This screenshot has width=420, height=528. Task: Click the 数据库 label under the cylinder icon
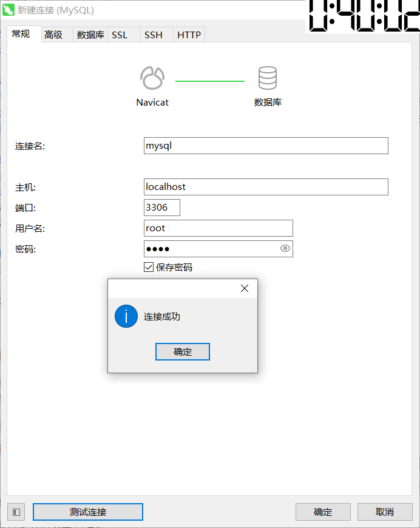tap(268, 103)
